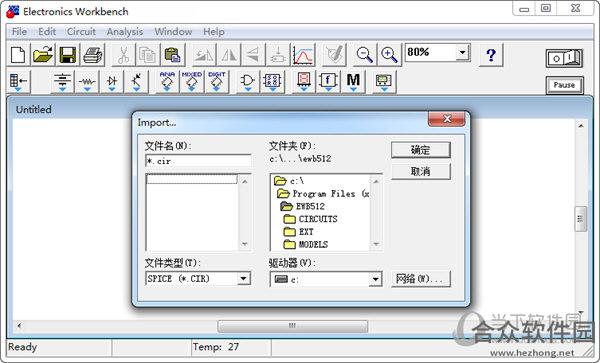Select the MODELS folder
Screen dimensions: 600x363
[306, 244]
